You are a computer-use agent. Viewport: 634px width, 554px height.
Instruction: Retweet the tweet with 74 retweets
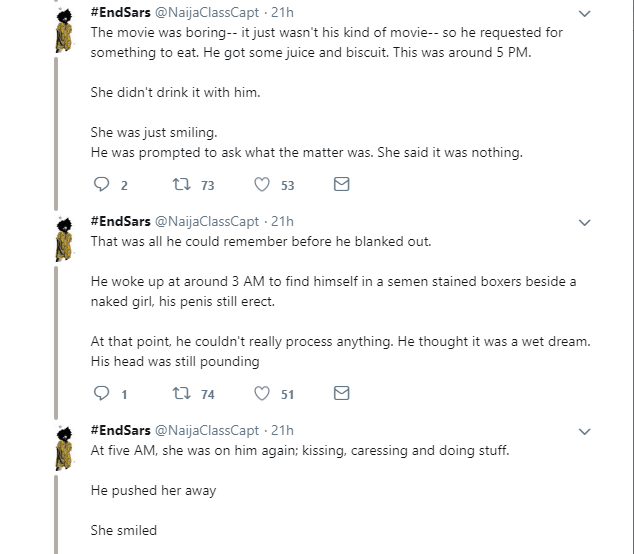(x=181, y=394)
